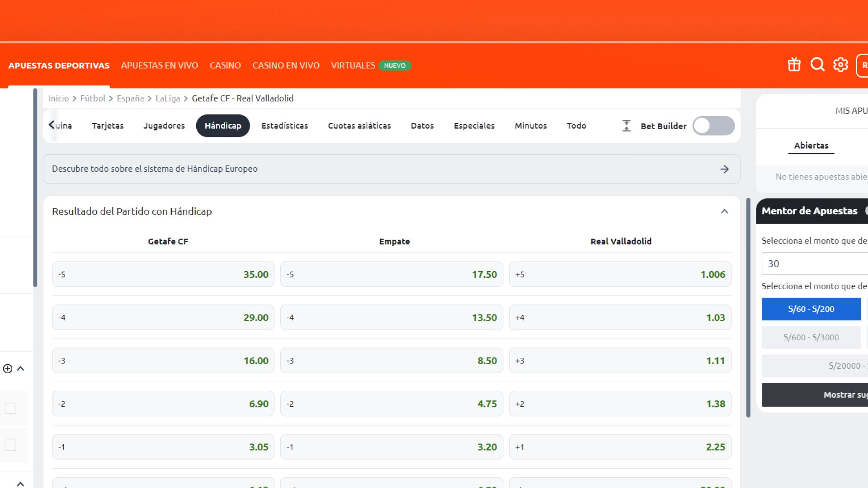
Task: Bet Real Valladolid +4 at 1.03
Action: pos(620,318)
